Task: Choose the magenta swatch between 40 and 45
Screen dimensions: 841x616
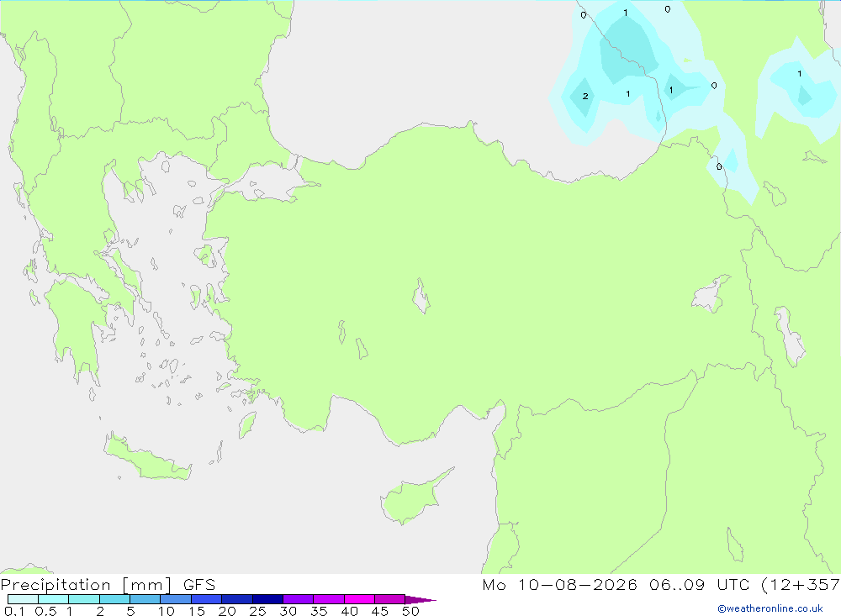Action: pos(359,599)
